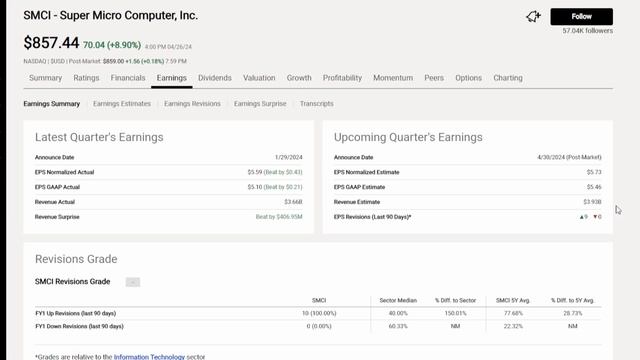The image size is (640, 360).
Task: Click the Upcoming Quarter's Earnings heading
Action: coord(408,138)
